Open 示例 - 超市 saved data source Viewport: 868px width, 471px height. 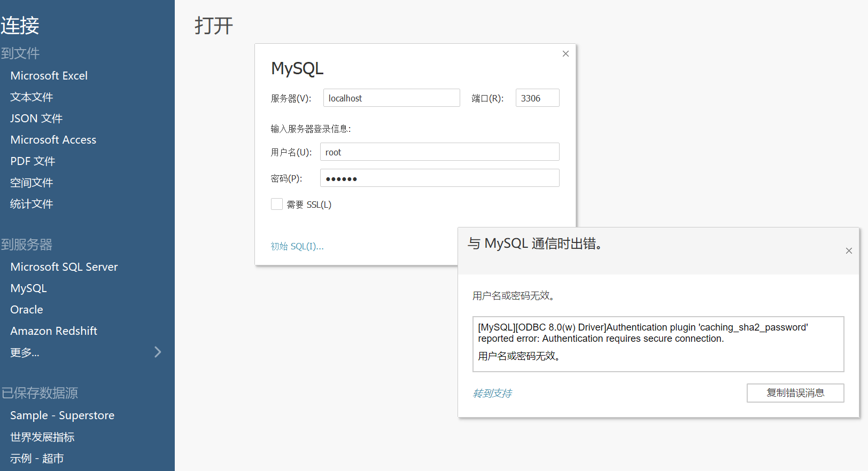pyautogui.click(x=37, y=458)
